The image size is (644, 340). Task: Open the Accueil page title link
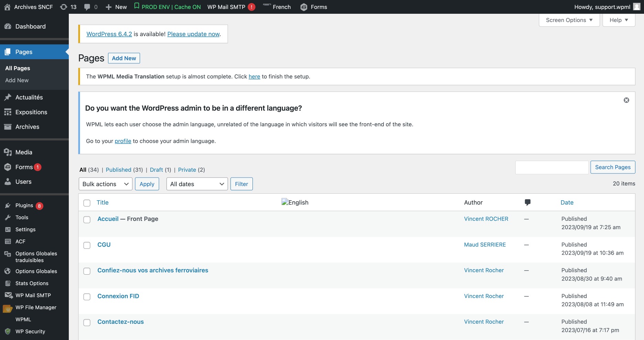[x=108, y=219]
